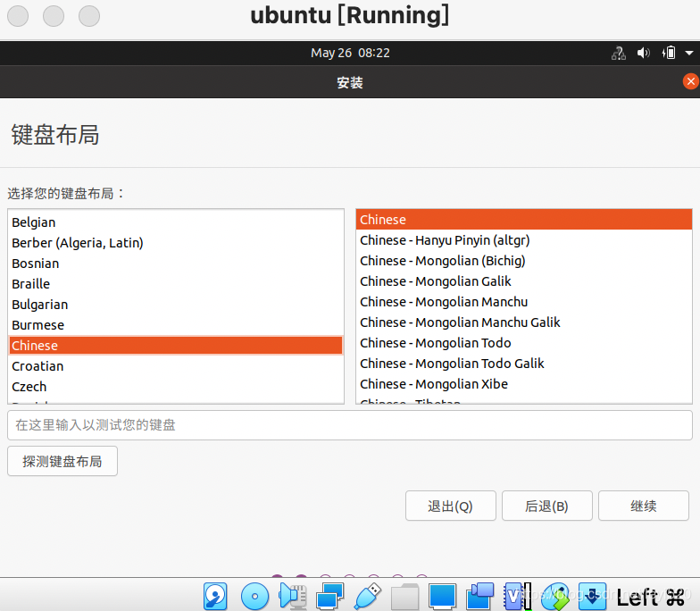Expand the system menu arrow in top bar
The height and width of the screenshot is (611, 700).
tap(689, 54)
